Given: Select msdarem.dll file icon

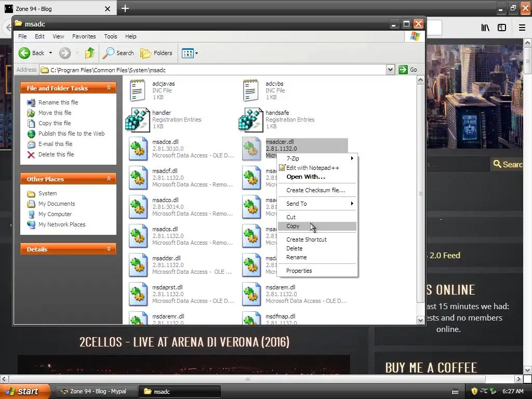Looking at the screenshot, I should coord(251,295).
